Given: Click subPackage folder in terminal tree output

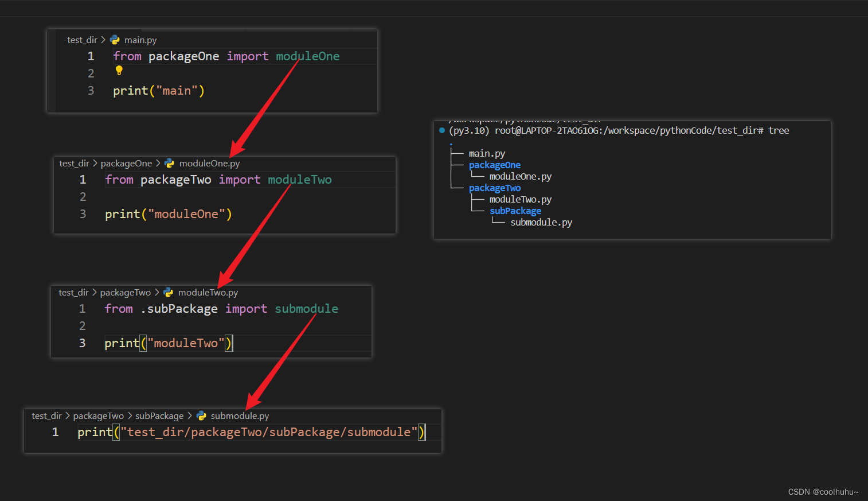Looking at the screenshot, I should (x=515, y=211).
